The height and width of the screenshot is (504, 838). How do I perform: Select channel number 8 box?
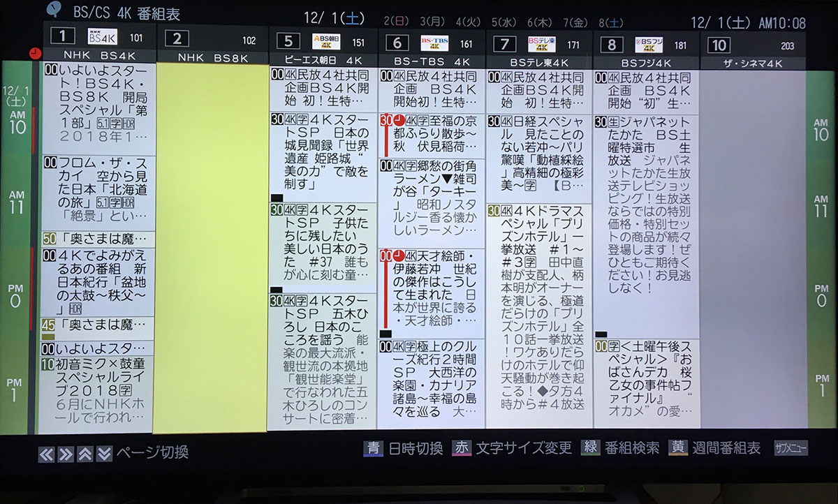tap(612, 45)
